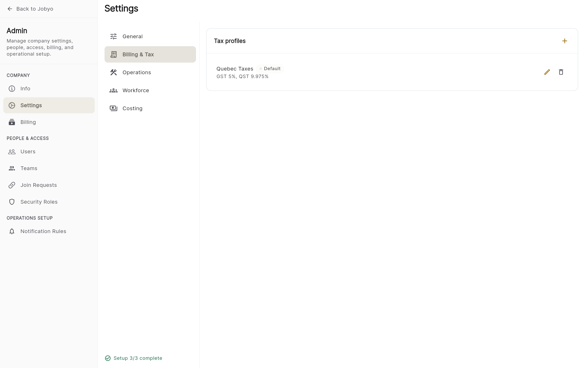Viewport: 588px width, 368px height.
Task: Click the Notification Rules bell icon
Action: coord(12,231)
